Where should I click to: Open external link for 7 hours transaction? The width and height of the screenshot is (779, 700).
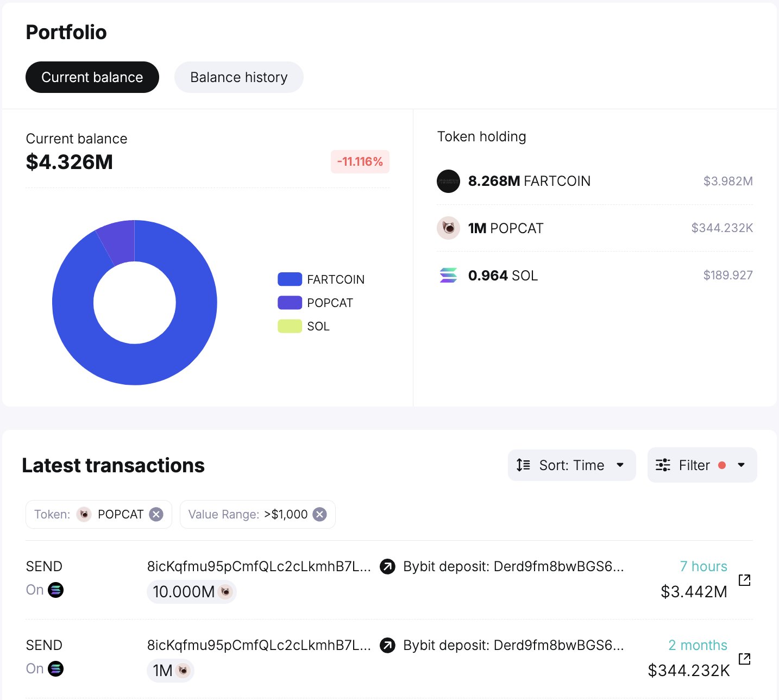pos(744,580)
